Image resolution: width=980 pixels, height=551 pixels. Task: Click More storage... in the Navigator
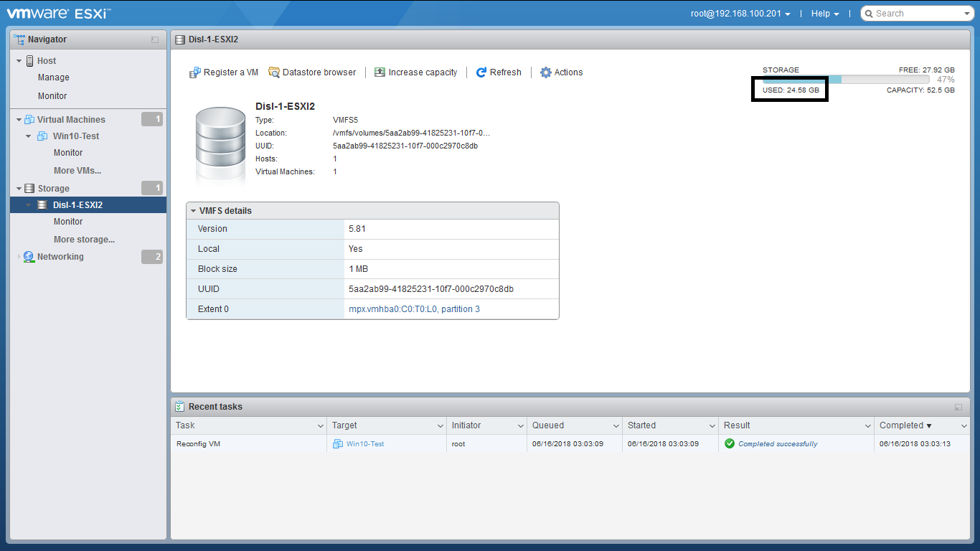(x=84, y=240)
